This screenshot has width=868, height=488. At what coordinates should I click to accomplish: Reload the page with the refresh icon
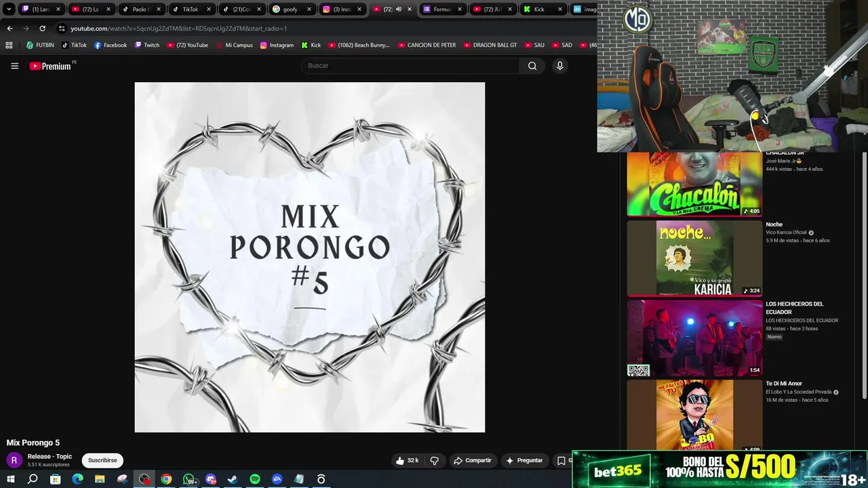[x=42, y=28]
